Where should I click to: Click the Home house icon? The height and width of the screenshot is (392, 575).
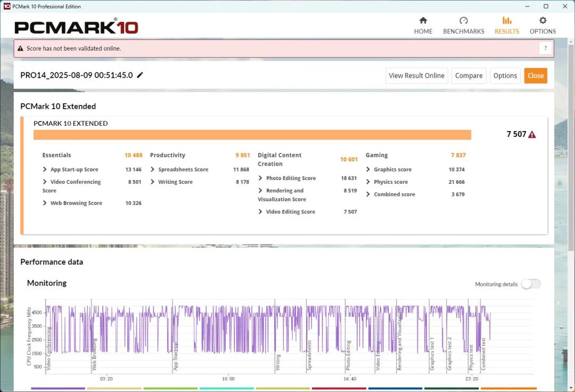click(423, 21)
